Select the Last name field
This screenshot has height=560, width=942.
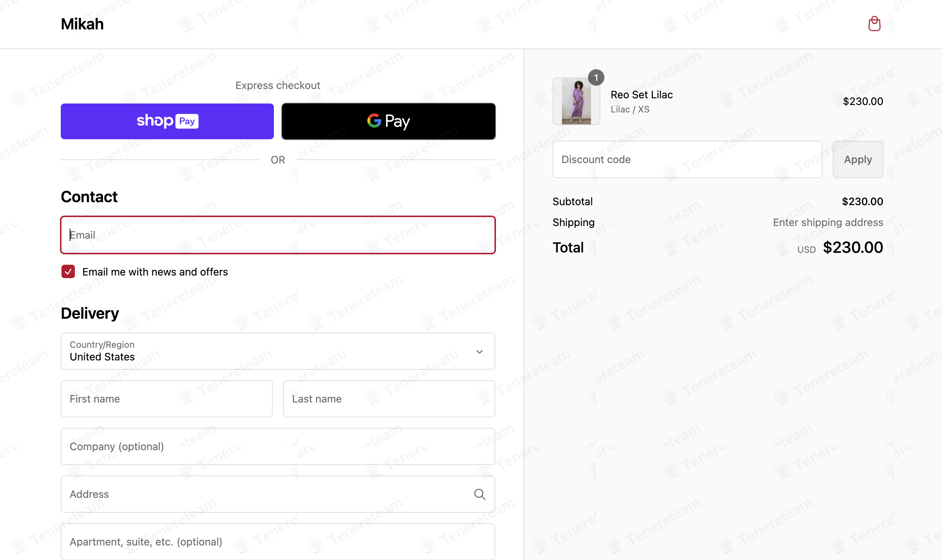389,399
